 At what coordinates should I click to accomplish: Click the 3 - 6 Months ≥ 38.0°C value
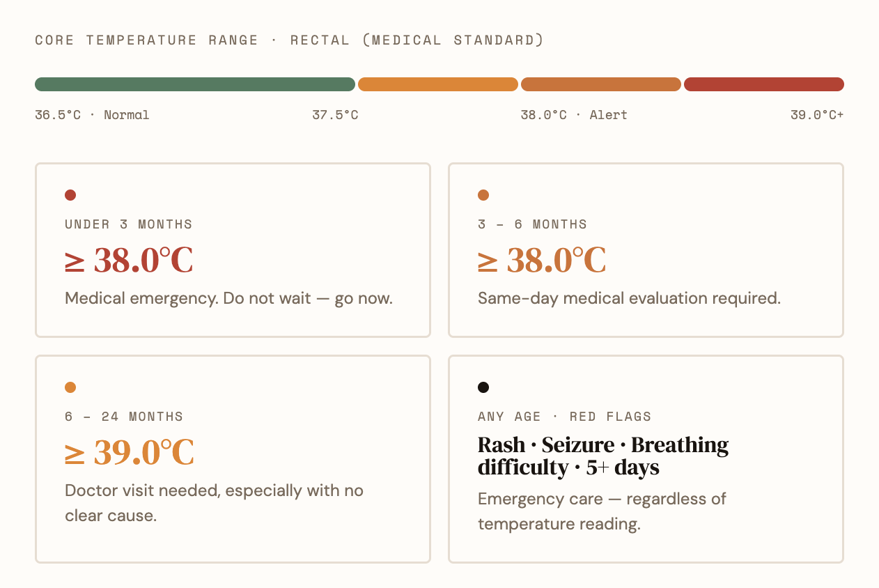click(542, 261)
